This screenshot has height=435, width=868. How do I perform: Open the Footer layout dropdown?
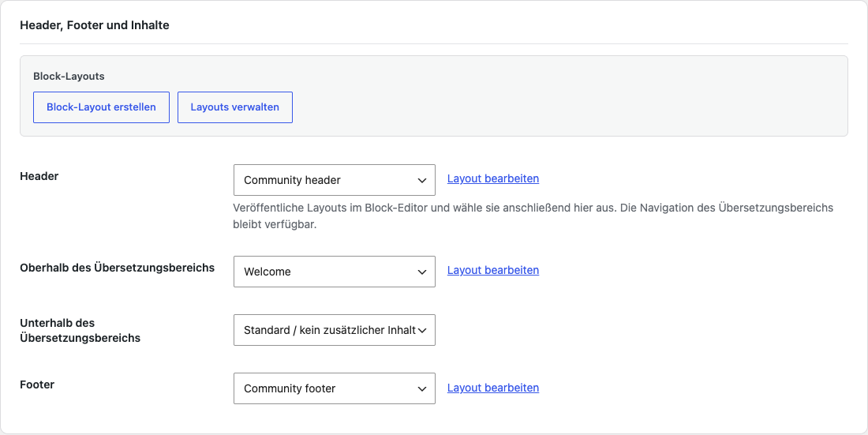[x=335, y=388]
